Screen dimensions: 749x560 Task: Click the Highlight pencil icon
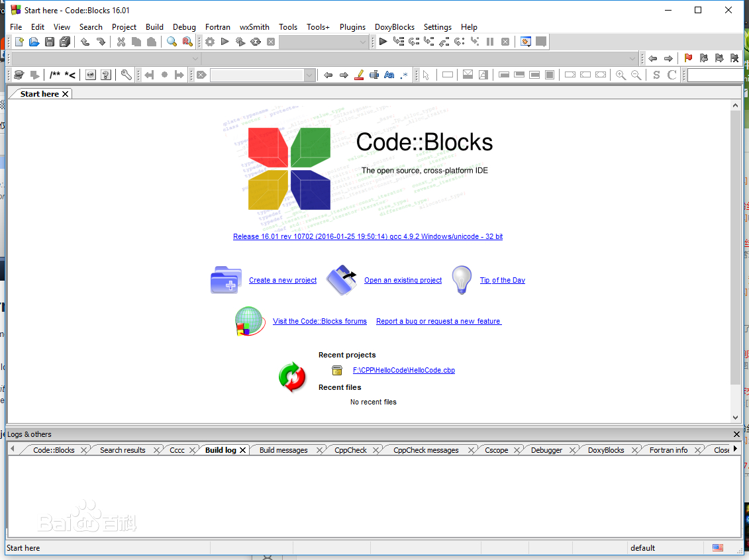(x=359, y=75)
